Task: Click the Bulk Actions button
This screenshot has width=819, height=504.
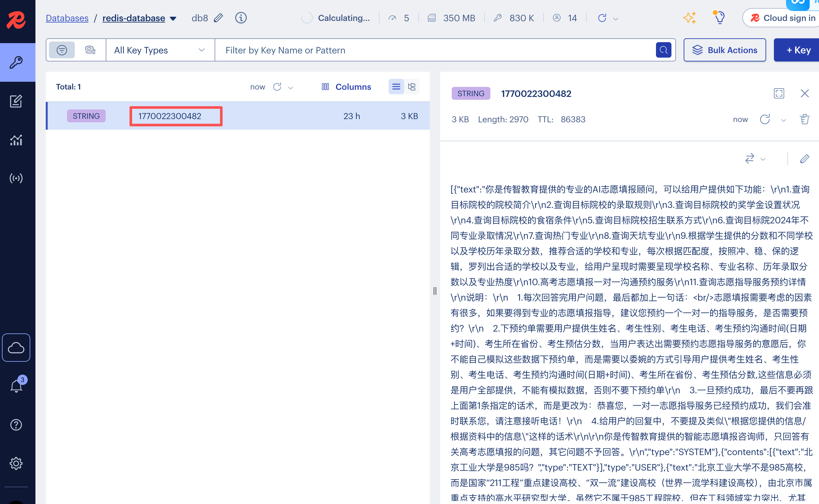Action: tap(725, 50)
